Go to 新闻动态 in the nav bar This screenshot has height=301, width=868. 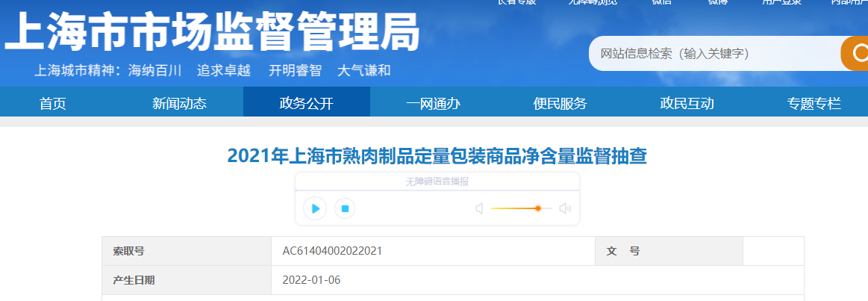(179, 103)
